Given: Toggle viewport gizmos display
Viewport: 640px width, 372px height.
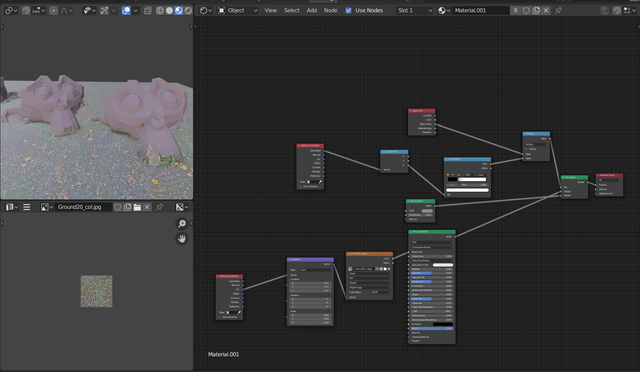Looking at the screenshot, I should click(x=104, y=11).
